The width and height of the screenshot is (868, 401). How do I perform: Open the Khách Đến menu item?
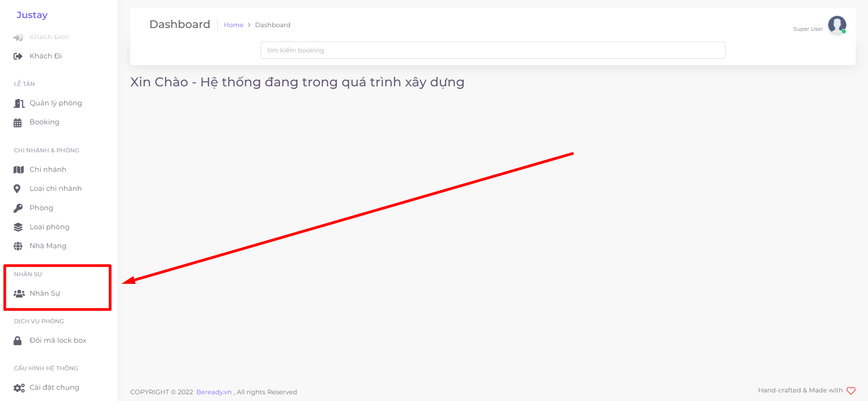tap(49, 37)
